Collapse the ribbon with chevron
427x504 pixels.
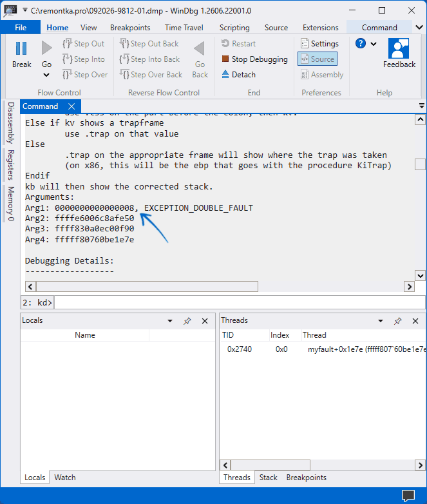click(419, 27)
